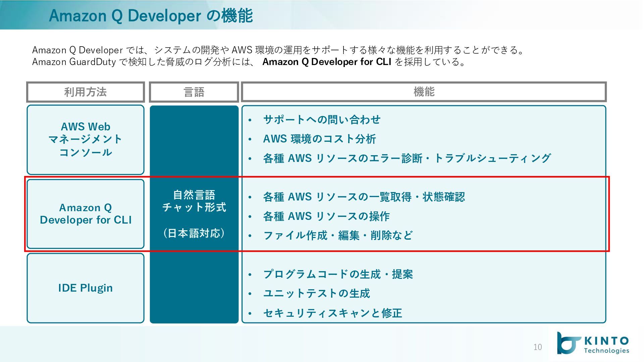Click the プログラムコードの生成・提案 bullet
This screenshot has width=644, height=362.
tap(338, 275)
